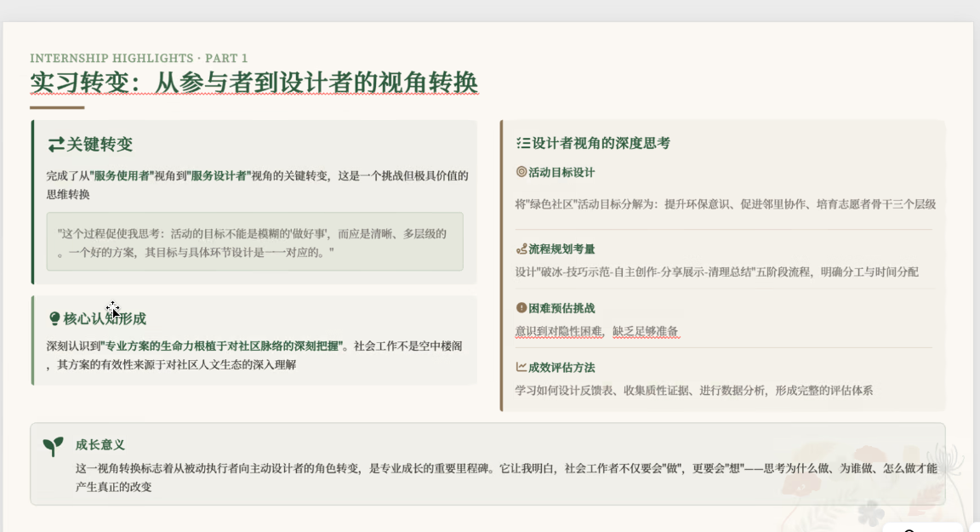Select the checklist icon beside 设计者视角的深度思考
The width and height of the screenshot is (980, 532).
tap(523, 144)
